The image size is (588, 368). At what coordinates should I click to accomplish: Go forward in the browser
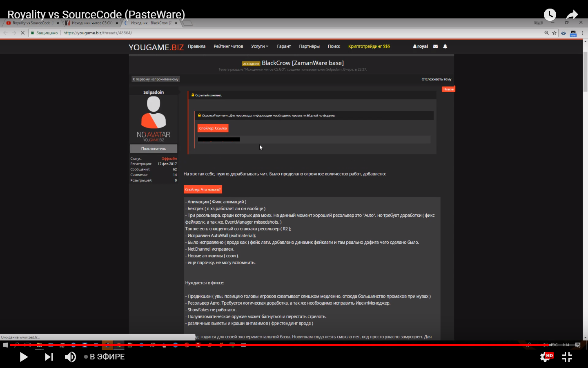pyautogui.click(x=14, y=33)
